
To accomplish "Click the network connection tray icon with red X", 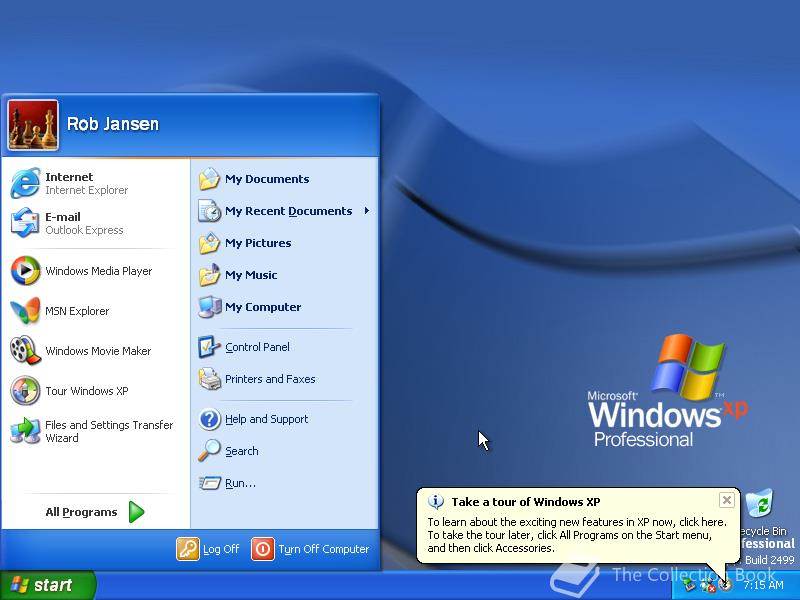I will tap(707, 586).
